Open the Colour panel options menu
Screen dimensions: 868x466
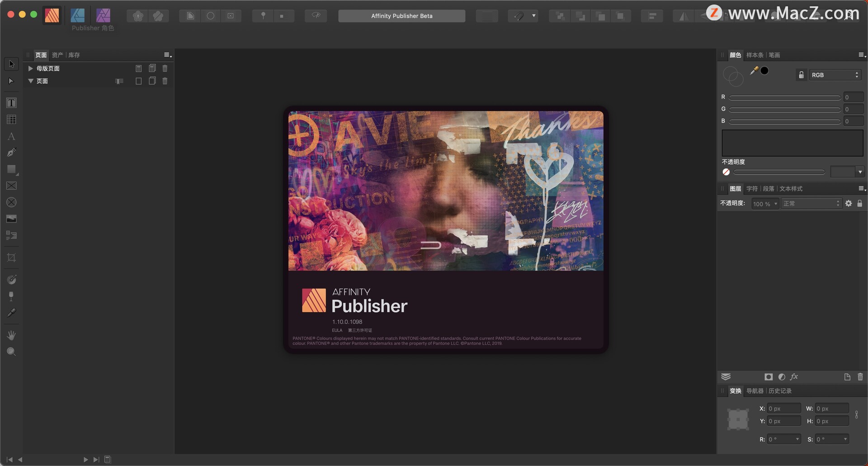862,55
